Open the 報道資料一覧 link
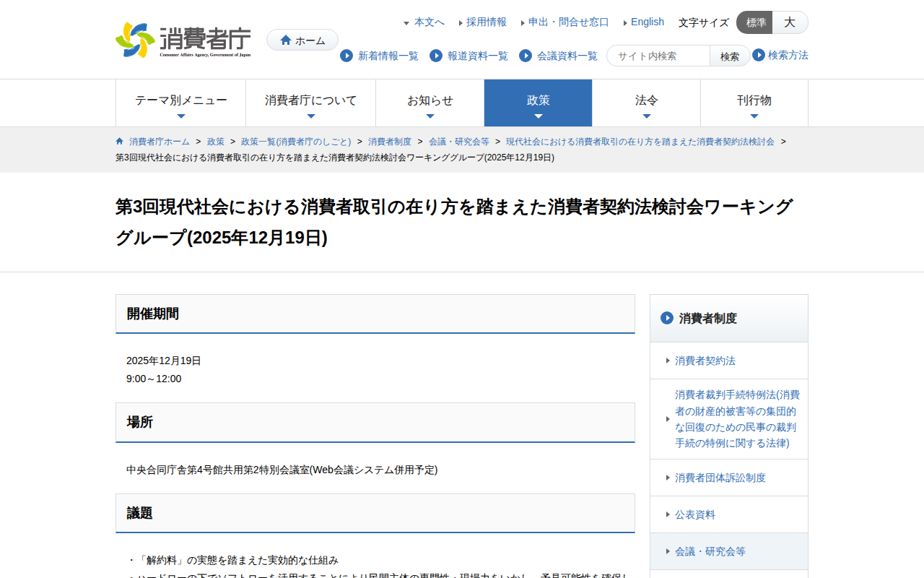The image size is (924, 578). click(478, 56)
